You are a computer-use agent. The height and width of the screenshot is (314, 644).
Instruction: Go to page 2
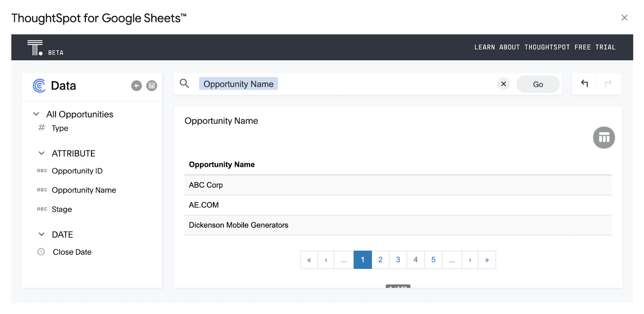pos(380,260)
